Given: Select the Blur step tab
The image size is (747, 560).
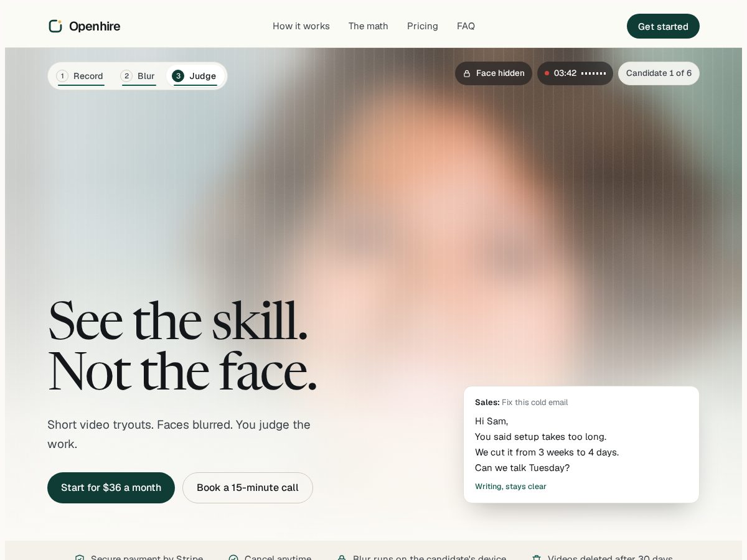Looking at the screenshot, I should point(138,76).
